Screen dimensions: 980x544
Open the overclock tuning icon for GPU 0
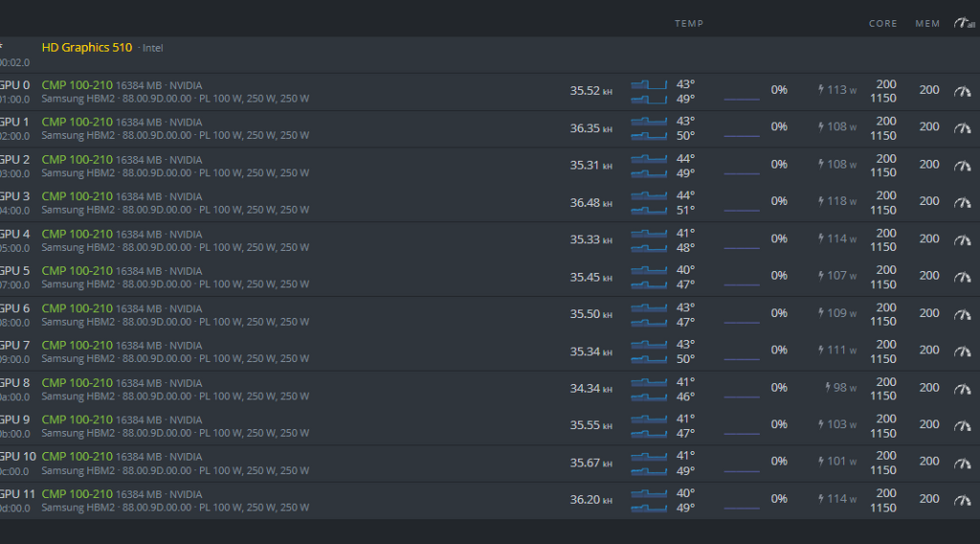point(962,91)
